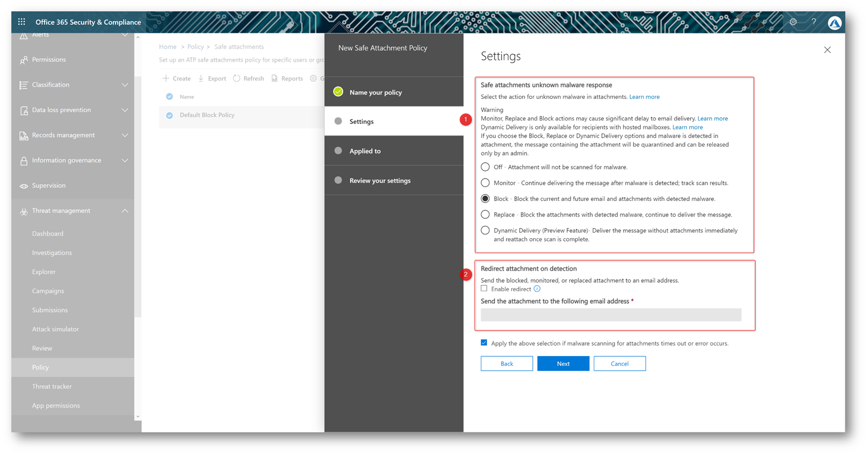Click the gear icon after Reports
The height and width of the screenshot is (455, 868).
pos(313,78)
